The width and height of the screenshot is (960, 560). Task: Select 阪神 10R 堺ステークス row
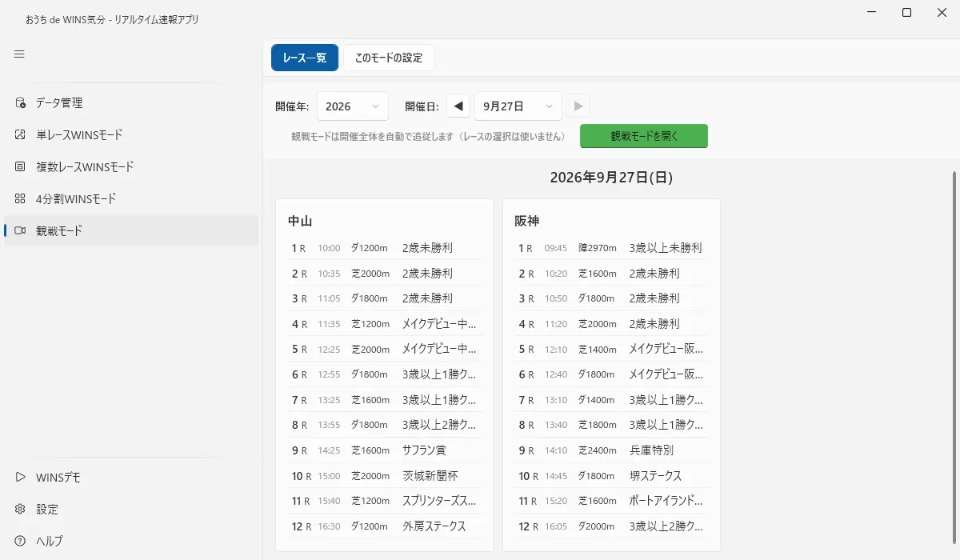point(612,476)
